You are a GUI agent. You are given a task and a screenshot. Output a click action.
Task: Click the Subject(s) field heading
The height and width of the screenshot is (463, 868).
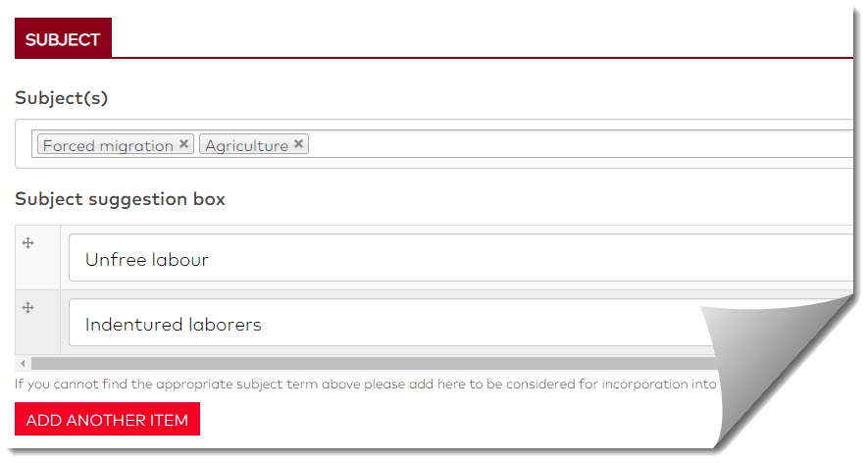tap(62, 98)
